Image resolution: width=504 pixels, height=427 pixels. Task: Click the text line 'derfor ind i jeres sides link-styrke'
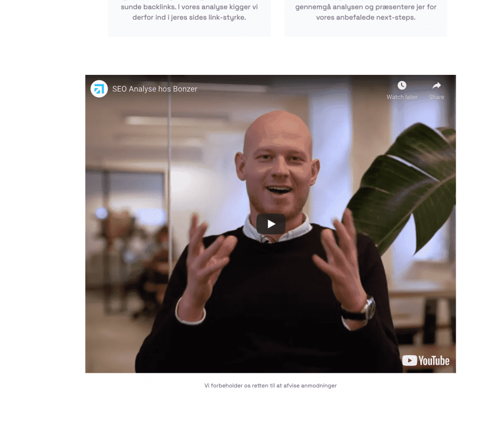click(189, 17)
